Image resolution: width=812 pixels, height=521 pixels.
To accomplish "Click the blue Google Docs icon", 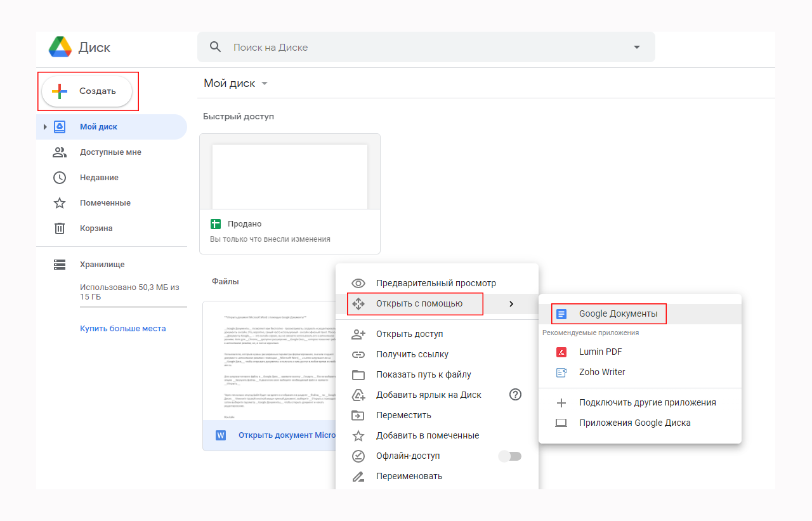I will tap(561, 313).
